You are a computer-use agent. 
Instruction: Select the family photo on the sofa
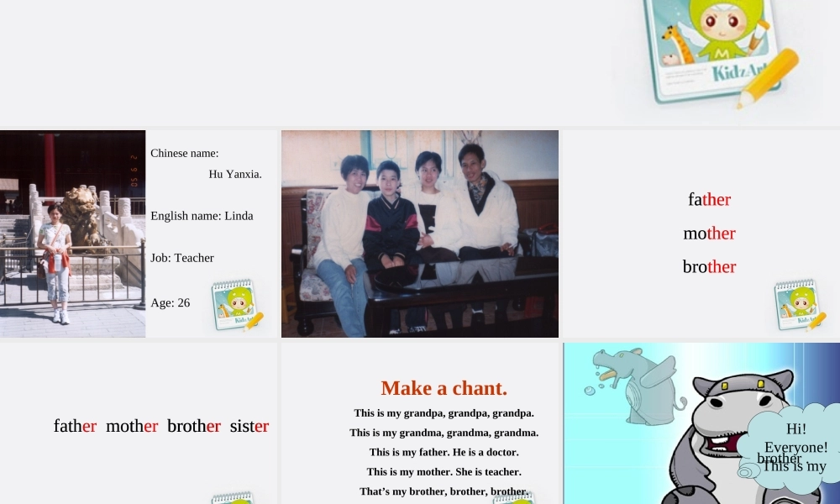[420, 234]
